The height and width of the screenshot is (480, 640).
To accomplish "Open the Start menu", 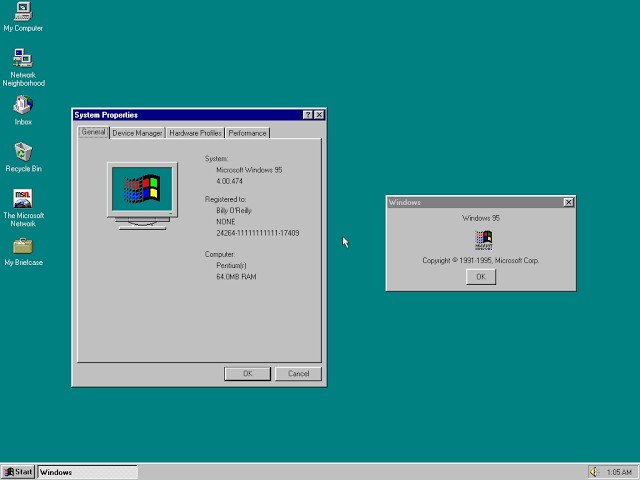I will (x=18, y=472).
